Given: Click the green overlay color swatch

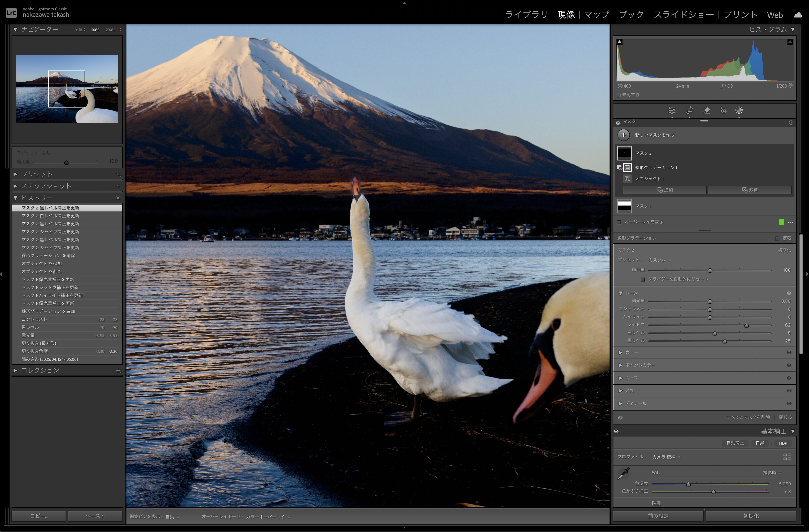Looking at the screenshot, I should pyautogui.click(x=781, y=222).
